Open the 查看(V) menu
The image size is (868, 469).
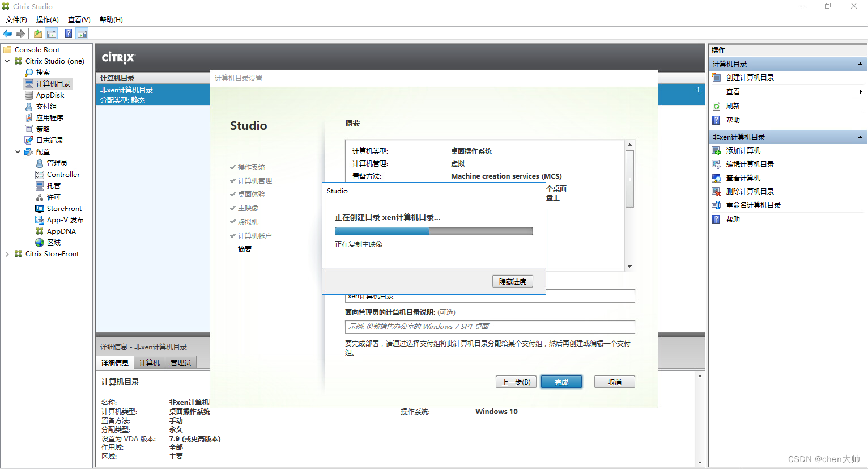(x=79, y=20)
